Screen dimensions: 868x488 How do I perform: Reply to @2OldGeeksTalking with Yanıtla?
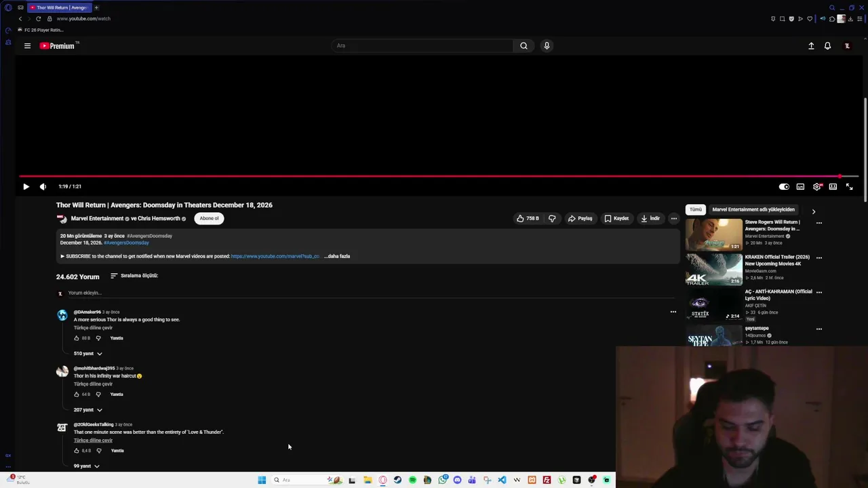click(x=117, y=451)
